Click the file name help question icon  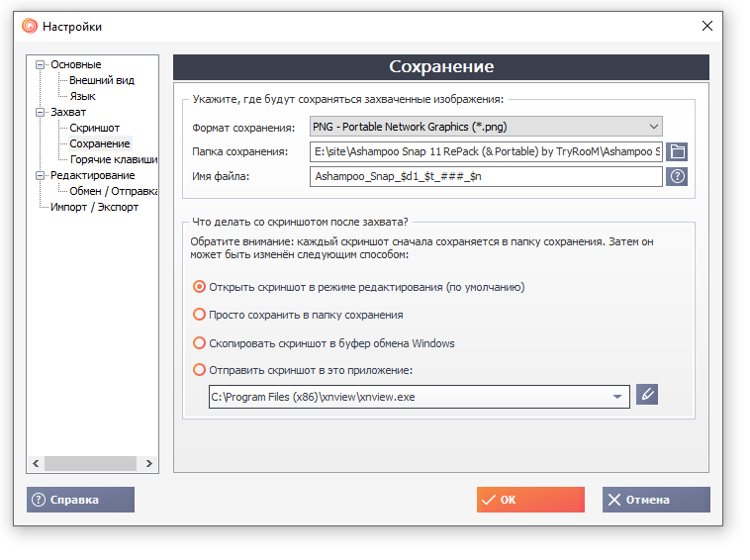(678, 176)
